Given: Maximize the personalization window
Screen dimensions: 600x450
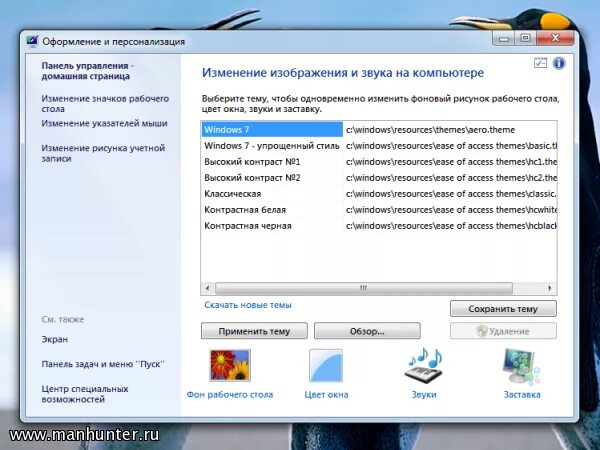Looking at the screenshot, I should click(525, 38).
